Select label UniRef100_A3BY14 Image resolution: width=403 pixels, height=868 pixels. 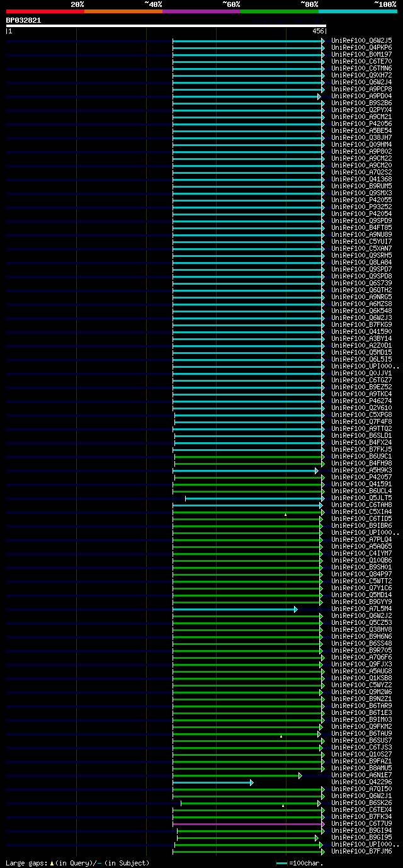(x=361, y=338)
